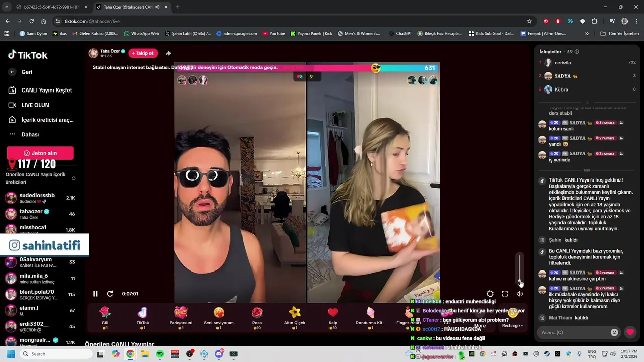Open tahaozer from suggested list
The image size is (644, 362).
tap(40, 214)
